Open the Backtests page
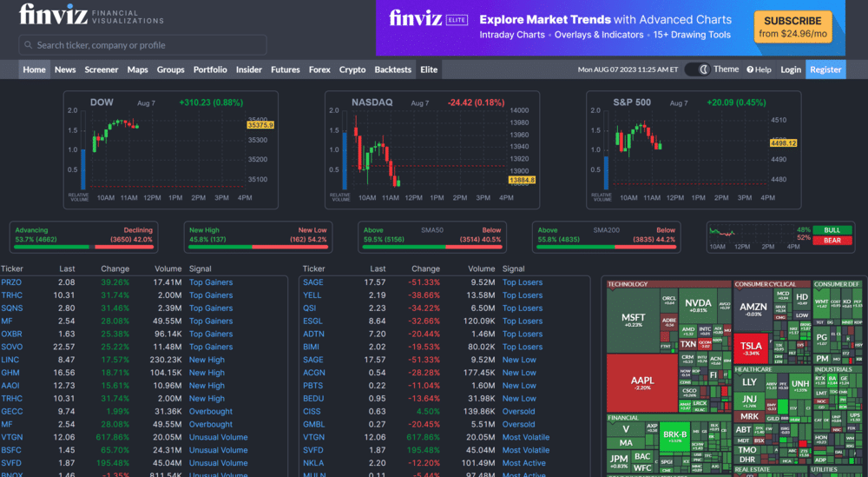Screen dimensions: 868x477 (392, 70)
